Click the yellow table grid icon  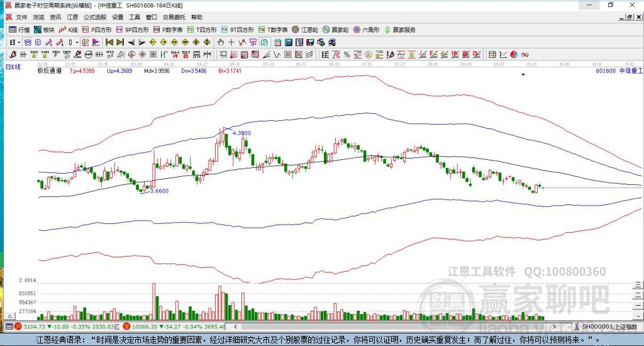492,54
